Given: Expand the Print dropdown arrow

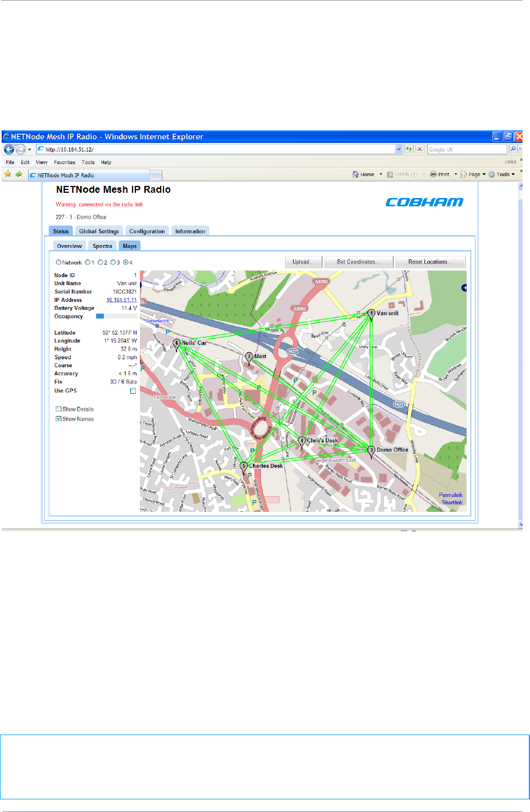Looking at the screenshot, I should [x=456, y=174].
